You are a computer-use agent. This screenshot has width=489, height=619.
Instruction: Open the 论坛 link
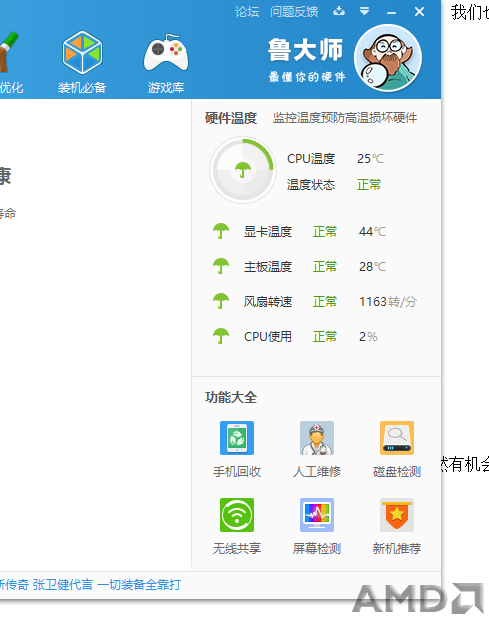[247, 12]
